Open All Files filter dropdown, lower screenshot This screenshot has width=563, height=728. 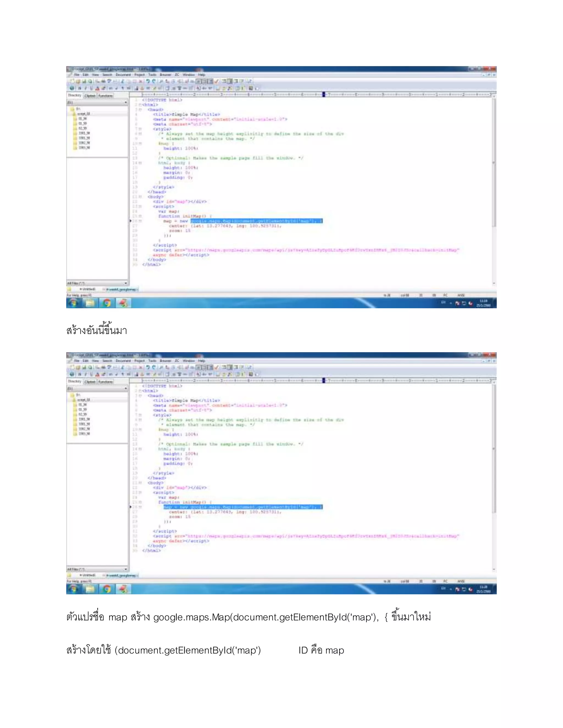coord(126,569)
